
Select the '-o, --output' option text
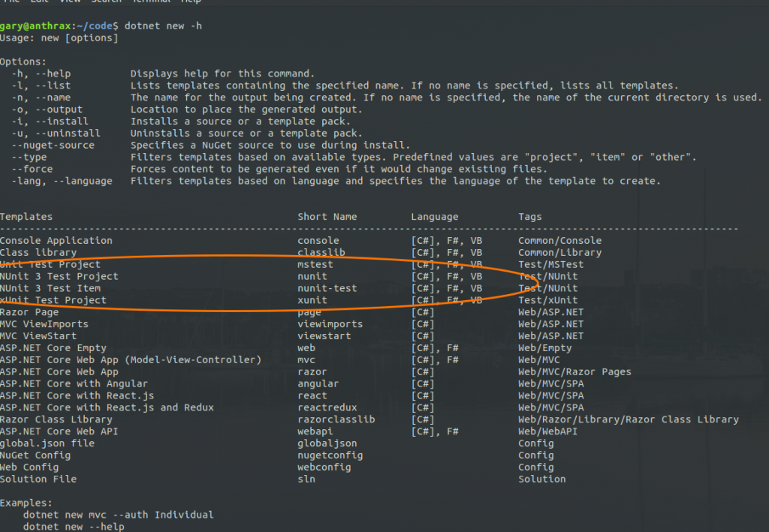47,110
